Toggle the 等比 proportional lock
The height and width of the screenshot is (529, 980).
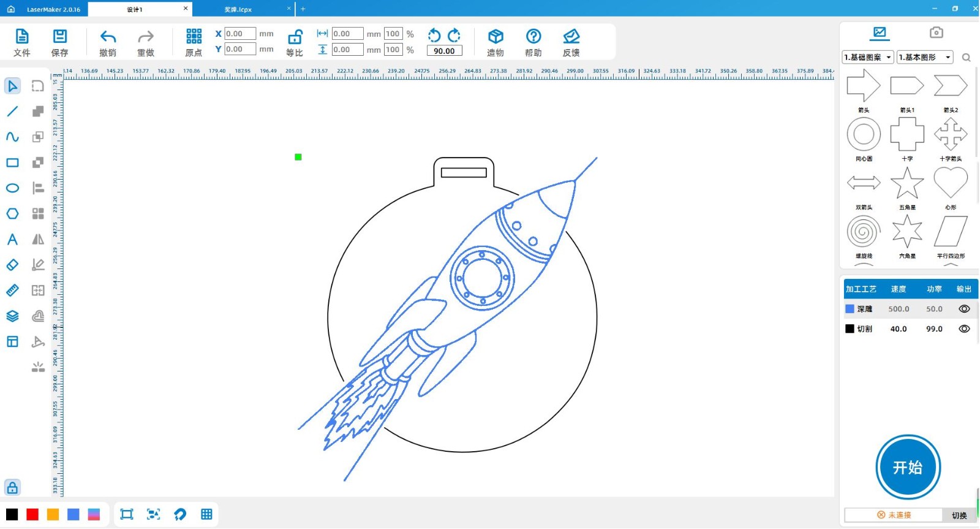pos(295,37)
